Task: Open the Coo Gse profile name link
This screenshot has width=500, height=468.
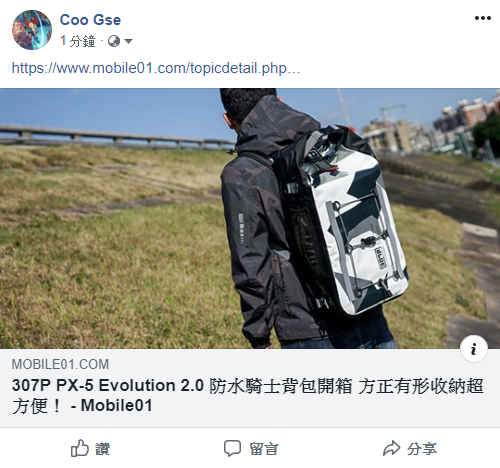Action: [90, 20]
